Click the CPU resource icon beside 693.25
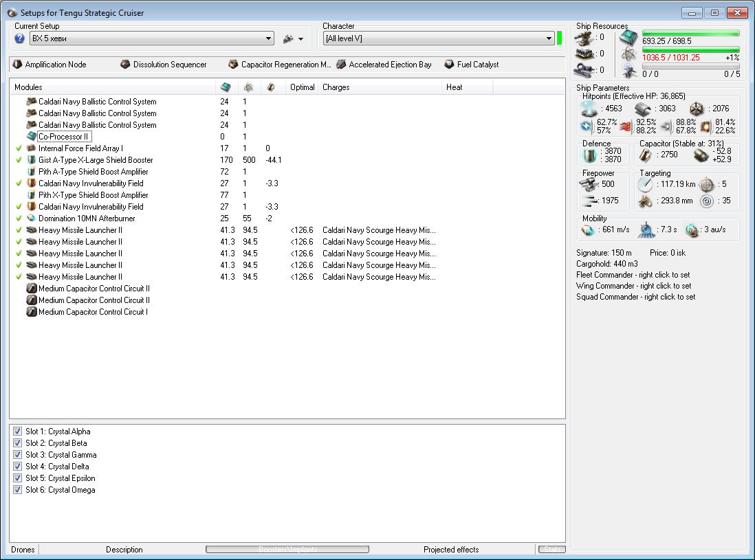The image size is (755, 560). (629, 36)
